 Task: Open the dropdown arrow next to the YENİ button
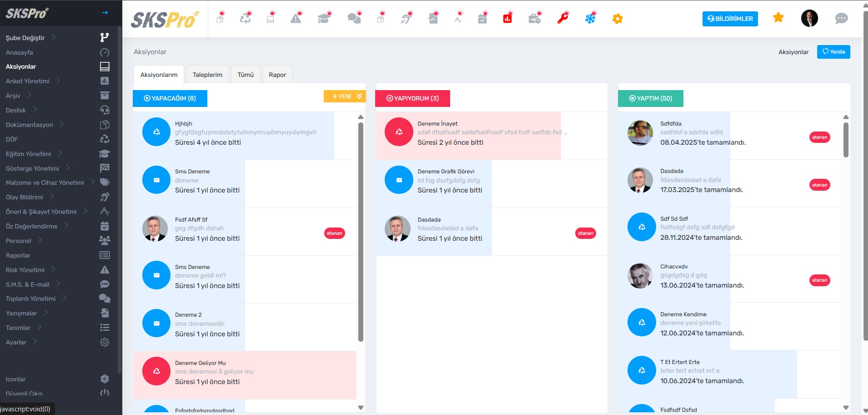tap(359, 96)
